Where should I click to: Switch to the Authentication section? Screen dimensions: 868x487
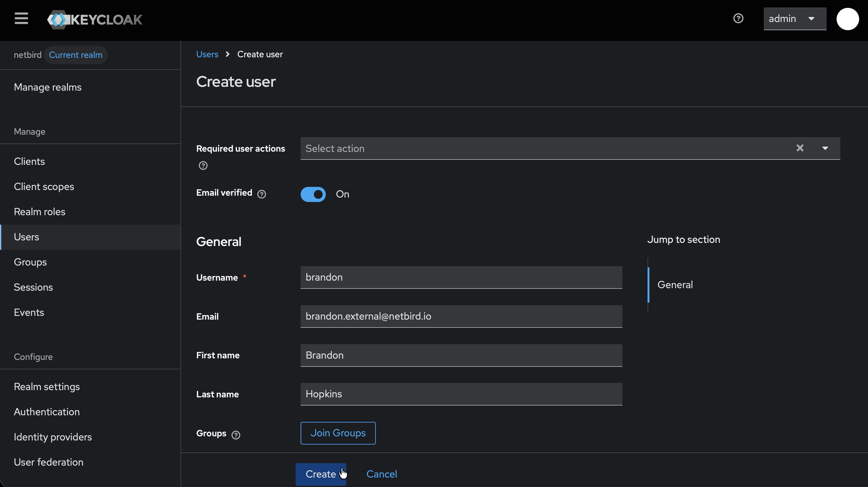pos(47,412)
